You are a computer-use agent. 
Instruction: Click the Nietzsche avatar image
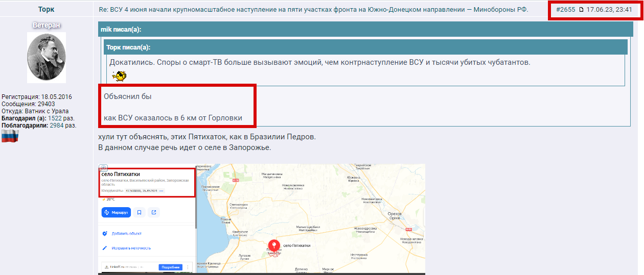coord(46,58)
